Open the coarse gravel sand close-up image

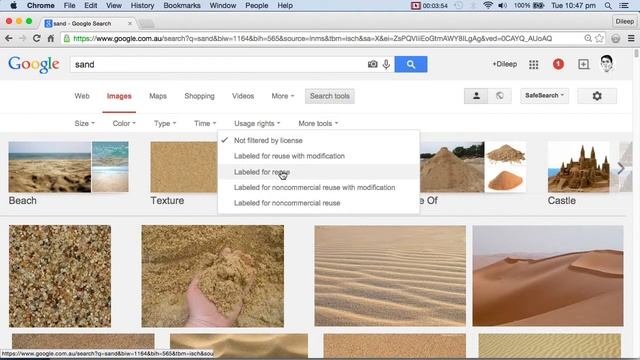(60, 276)
